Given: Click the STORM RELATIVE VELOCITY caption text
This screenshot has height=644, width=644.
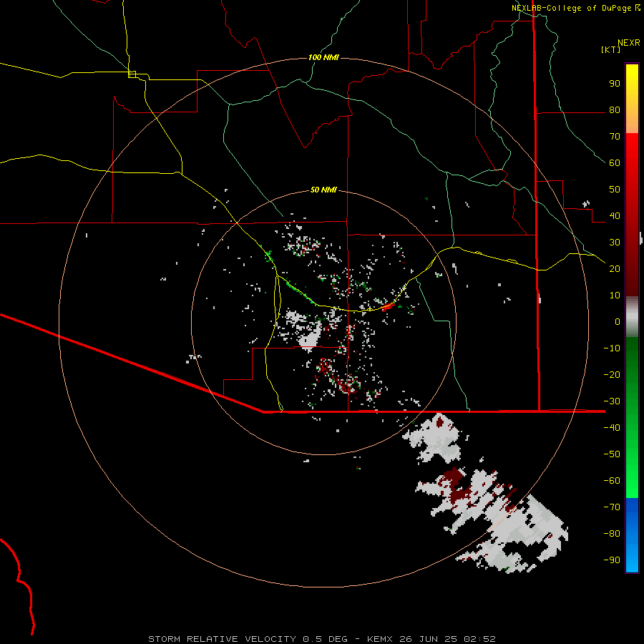Looking at the screenshot, I should coord(222,639).
